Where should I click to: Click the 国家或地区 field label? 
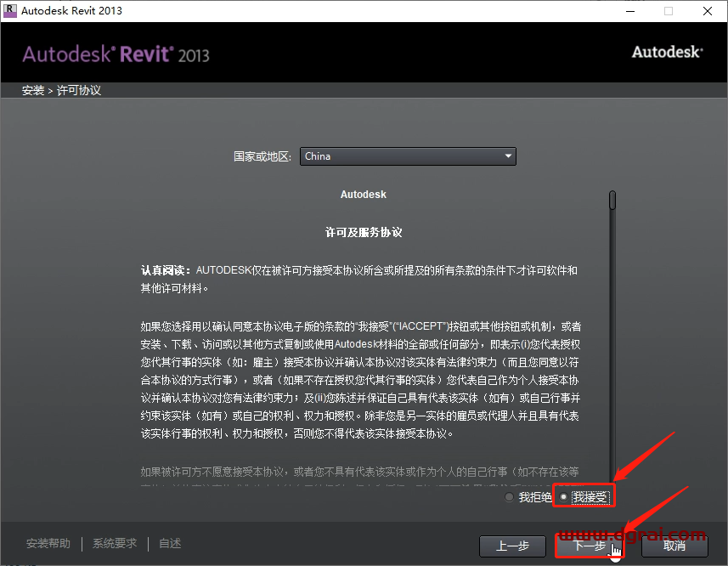[262, 156]
